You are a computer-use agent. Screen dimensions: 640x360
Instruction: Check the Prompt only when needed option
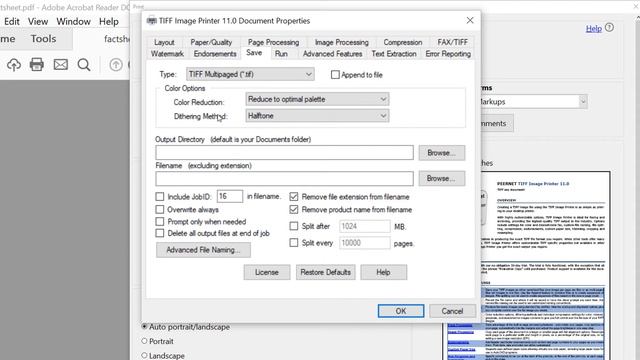[x=160, y=222]
